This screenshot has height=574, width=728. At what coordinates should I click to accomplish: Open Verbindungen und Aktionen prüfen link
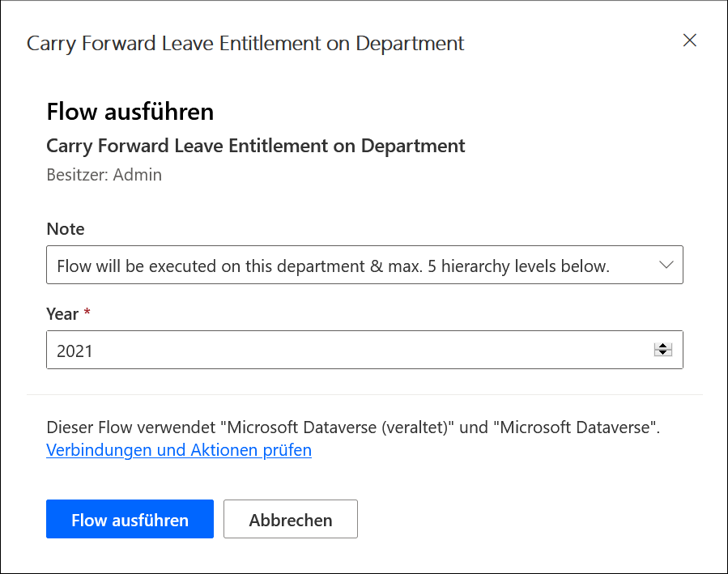(x=179, y=450)
